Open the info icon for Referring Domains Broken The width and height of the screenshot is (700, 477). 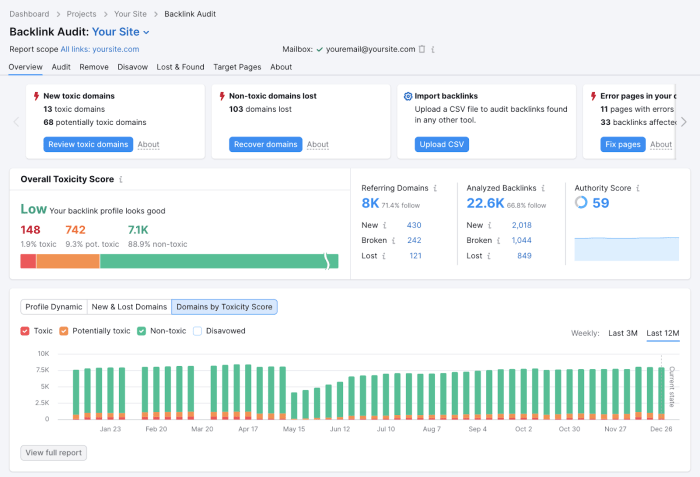click(x=393, y=241)
